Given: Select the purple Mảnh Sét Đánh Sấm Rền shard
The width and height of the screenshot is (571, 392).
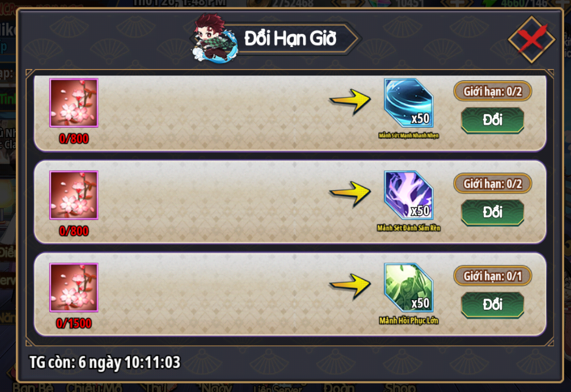Looking at the screenshot, I should click(409, 195).
